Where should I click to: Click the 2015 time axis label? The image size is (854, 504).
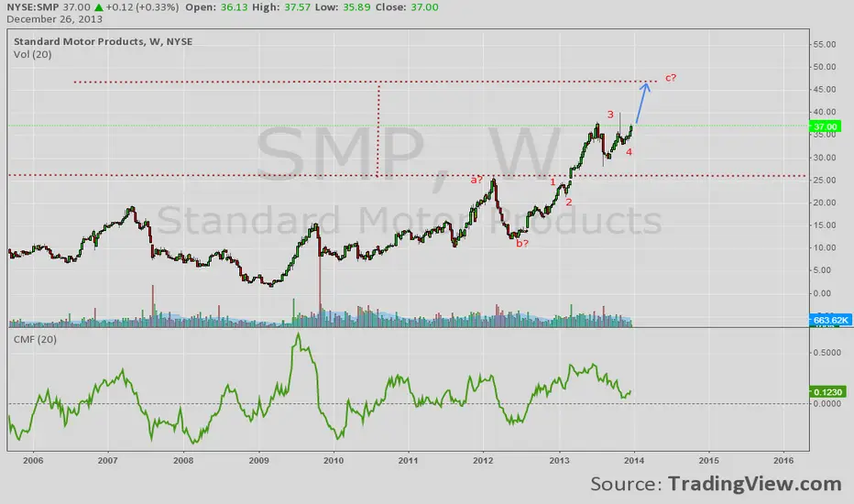click(708, 460)
